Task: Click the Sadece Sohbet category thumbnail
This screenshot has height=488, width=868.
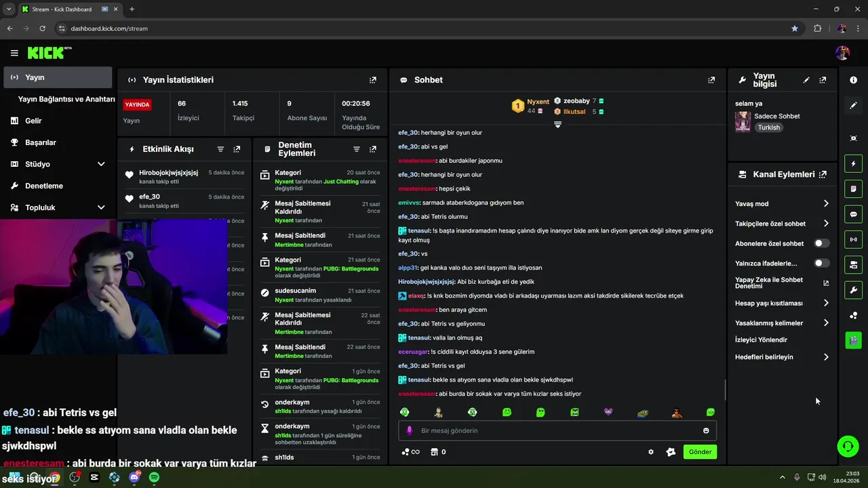Action: coord(743,121)
